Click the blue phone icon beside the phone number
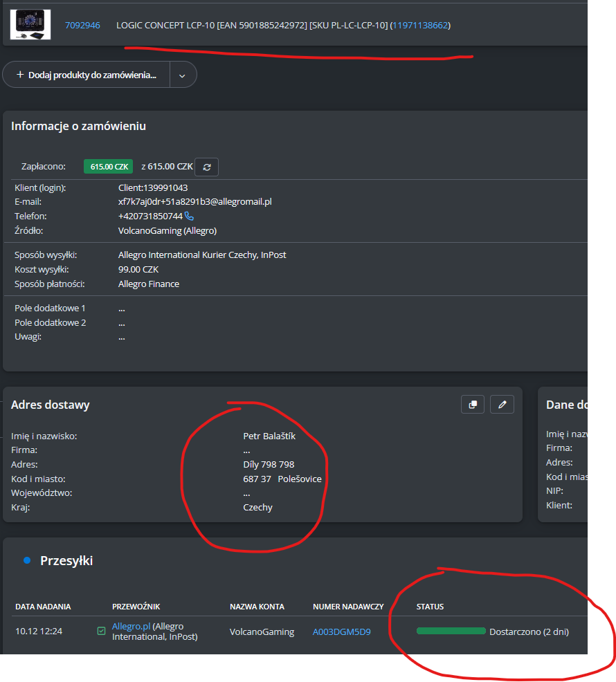The height and width of the screenshot is (682, 616). (x=190, y=216)
